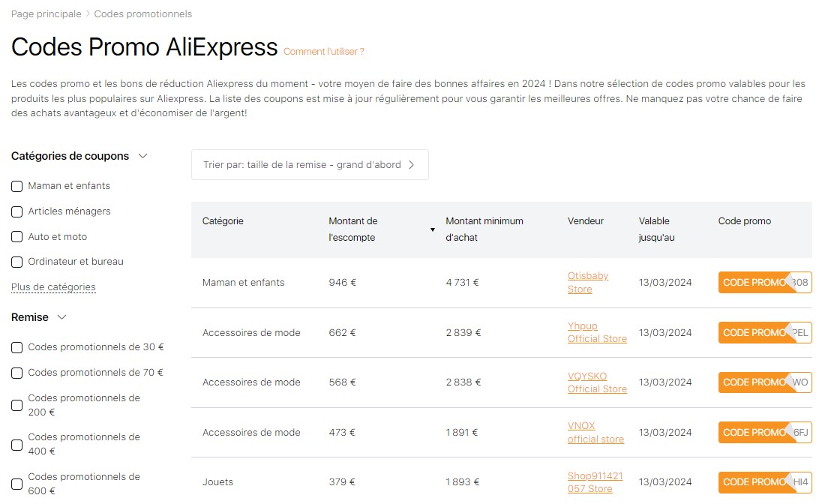Open the VNOX official store link
Viewport: 828px width, 504px height.
[595, 432]
